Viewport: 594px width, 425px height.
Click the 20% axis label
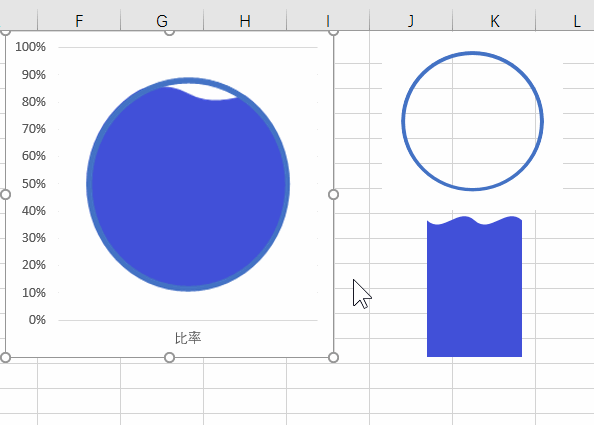[34, 265]
